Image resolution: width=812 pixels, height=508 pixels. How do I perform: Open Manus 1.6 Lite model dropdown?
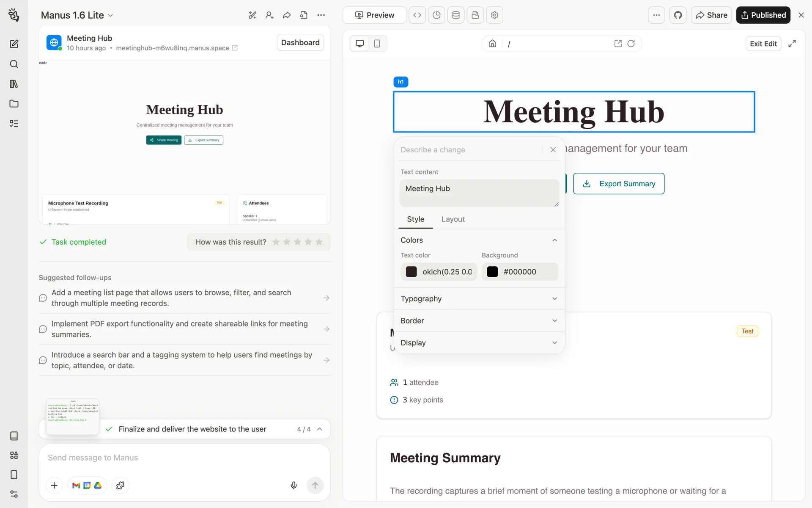coord(77,15)
